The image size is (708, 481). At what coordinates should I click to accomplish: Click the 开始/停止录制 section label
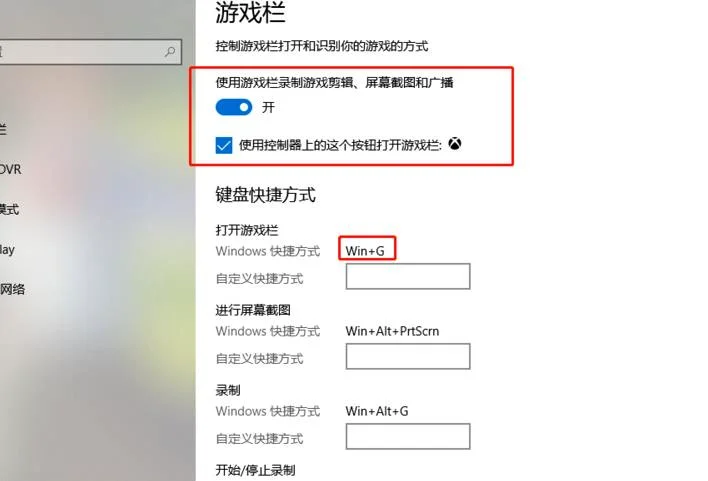(256, 470)
